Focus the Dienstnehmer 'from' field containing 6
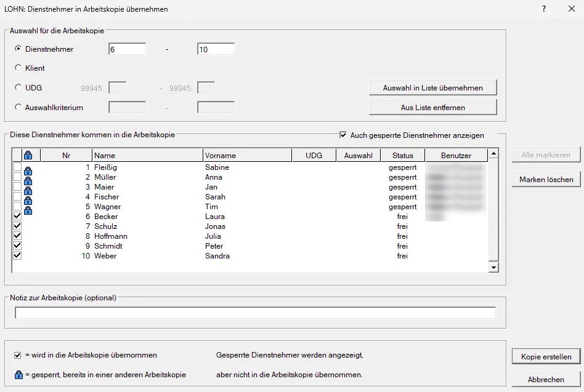 point(128,49)
